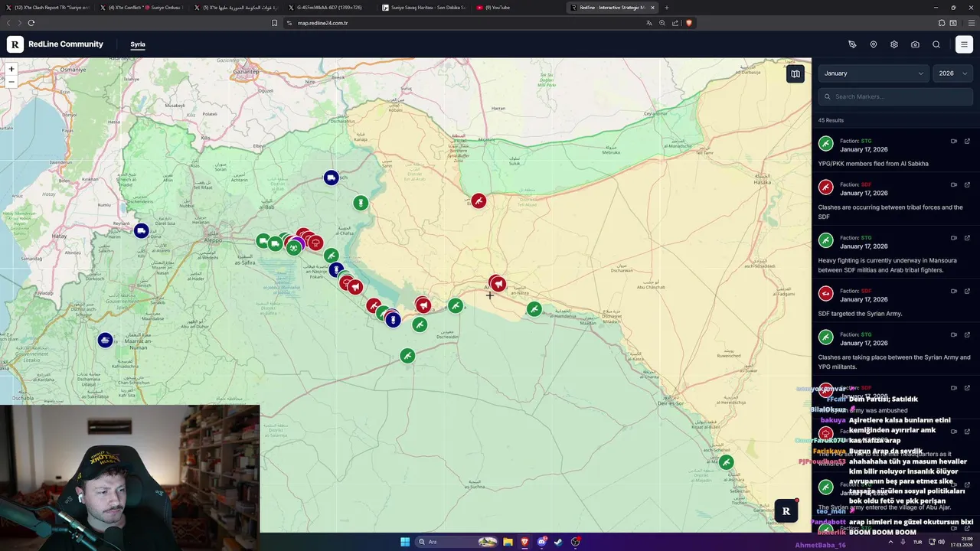The width and height of the screenshot is (980, 551).
Task: Click the taskbar search box 'Ara'
Action: [x=457, y=542]
